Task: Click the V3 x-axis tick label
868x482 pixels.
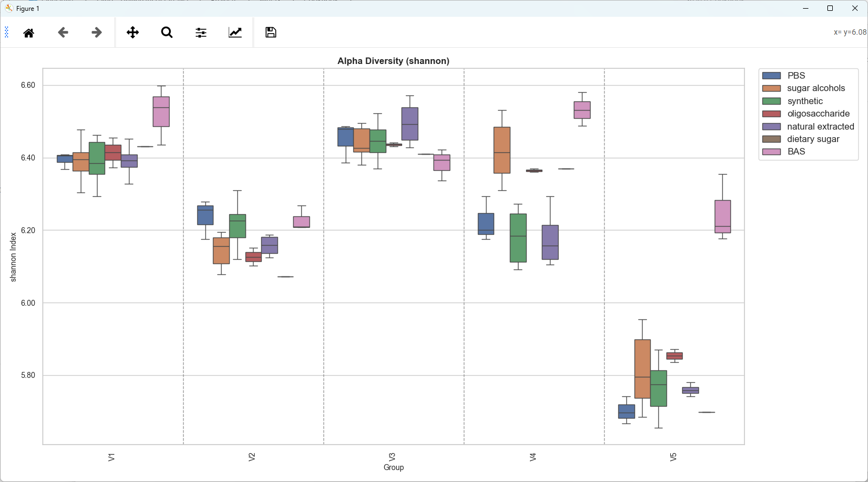Action: [x=392, y=457]
